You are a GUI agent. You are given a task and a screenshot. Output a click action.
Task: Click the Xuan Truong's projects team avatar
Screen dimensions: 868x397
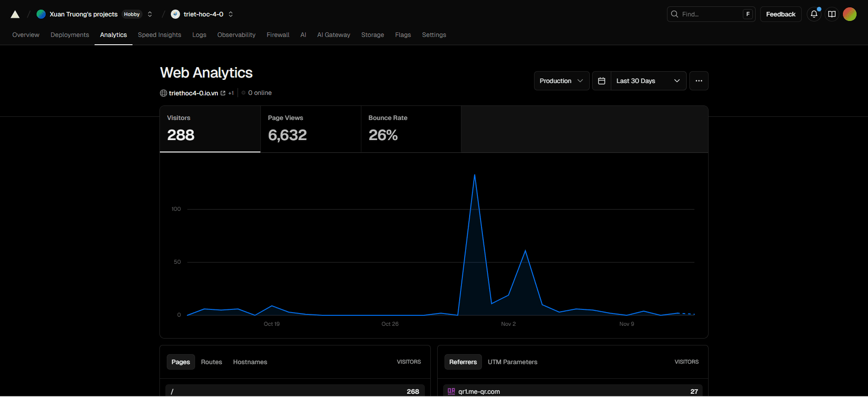pos(41,14)
